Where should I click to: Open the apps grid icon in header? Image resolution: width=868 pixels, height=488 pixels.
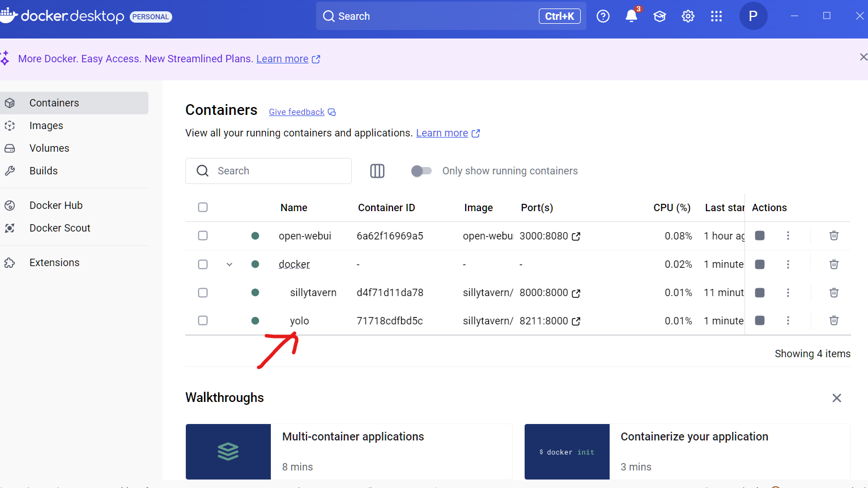[716, 16]
